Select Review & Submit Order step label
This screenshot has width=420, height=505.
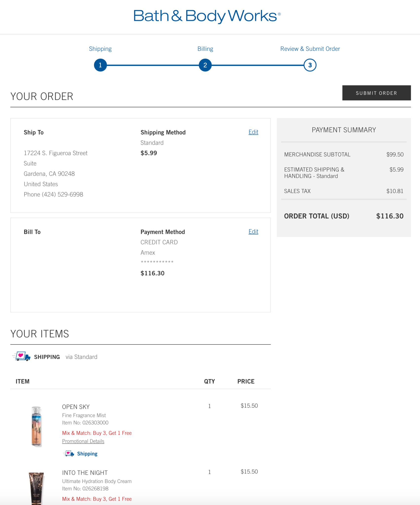pos(310,49)
